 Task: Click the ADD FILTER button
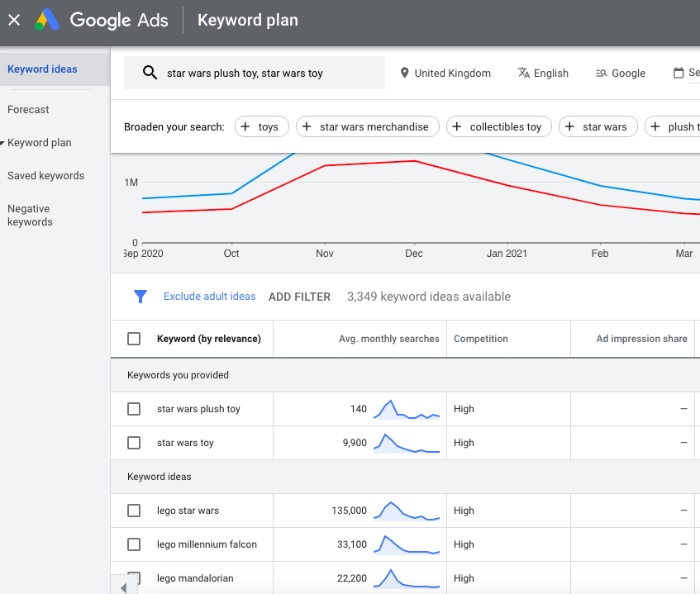click(299, 297)
